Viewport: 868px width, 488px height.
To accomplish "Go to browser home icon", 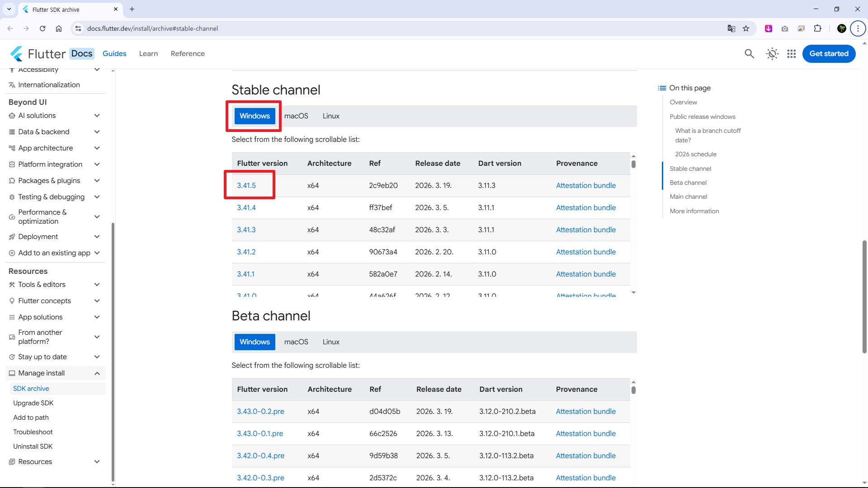I will point(59,28).
